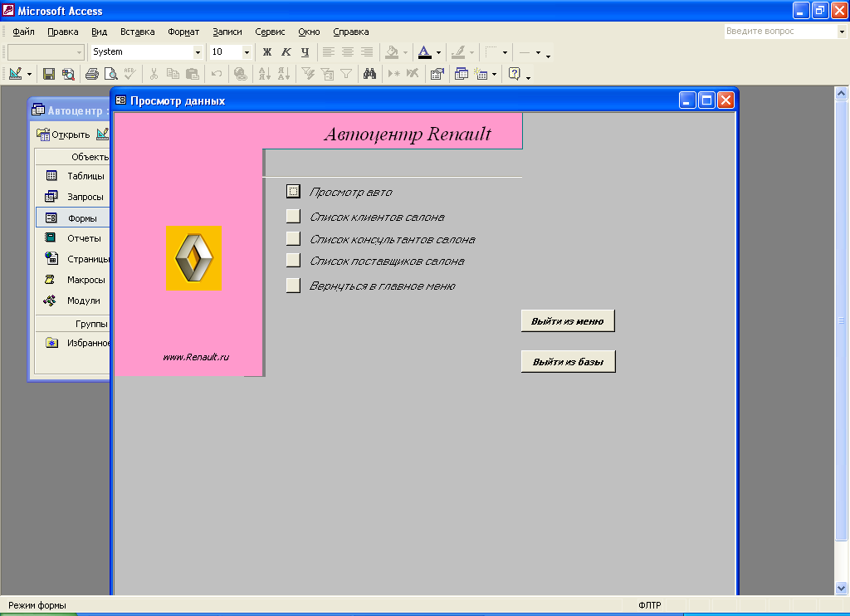
Task: Click the File Search icon next to Save
Action: 68,74
